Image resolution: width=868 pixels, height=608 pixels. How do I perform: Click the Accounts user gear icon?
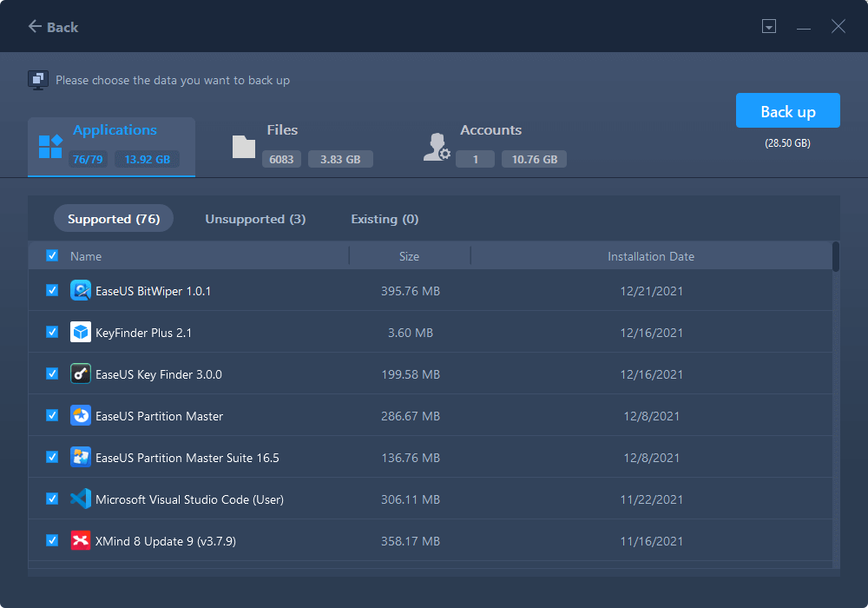436,147
